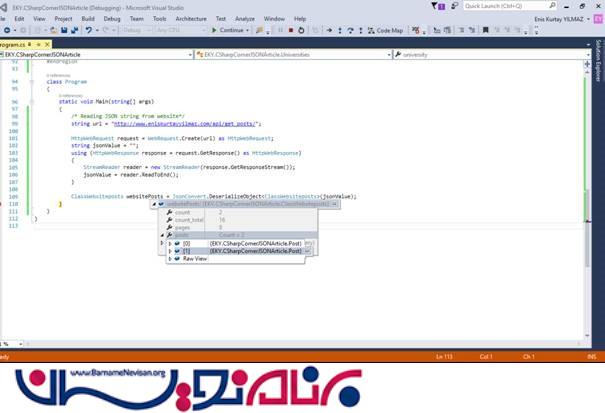The width and height of the screenshot is (605, 413).
Task: Expand the [0] Post item
Action: [x=169, y=243]
